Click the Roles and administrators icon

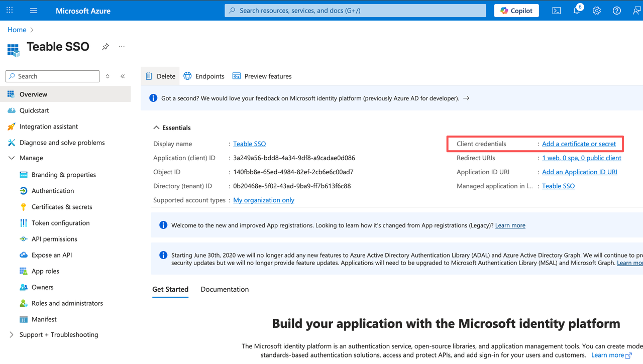point(23,303)
